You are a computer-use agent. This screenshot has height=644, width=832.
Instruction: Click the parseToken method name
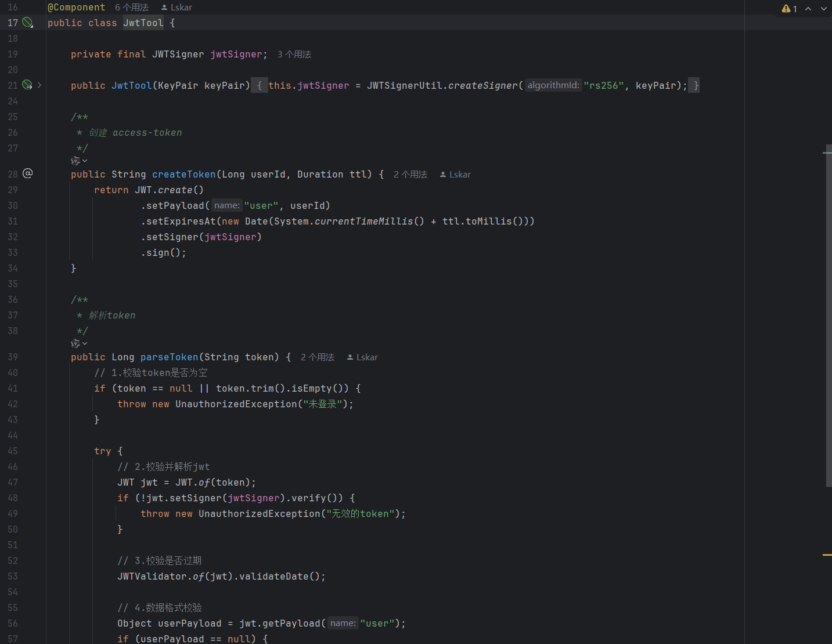tap(170, 357)
